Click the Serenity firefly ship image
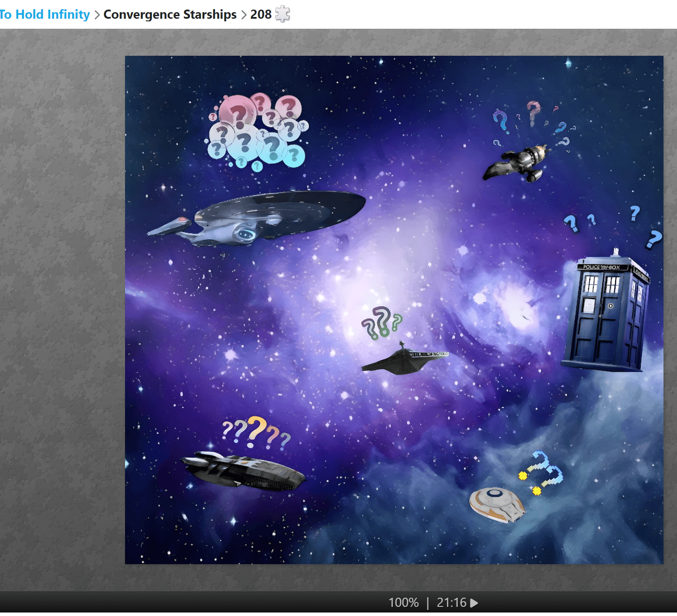The width and height of the screenshot is (677, 616). tap(516, 163)
